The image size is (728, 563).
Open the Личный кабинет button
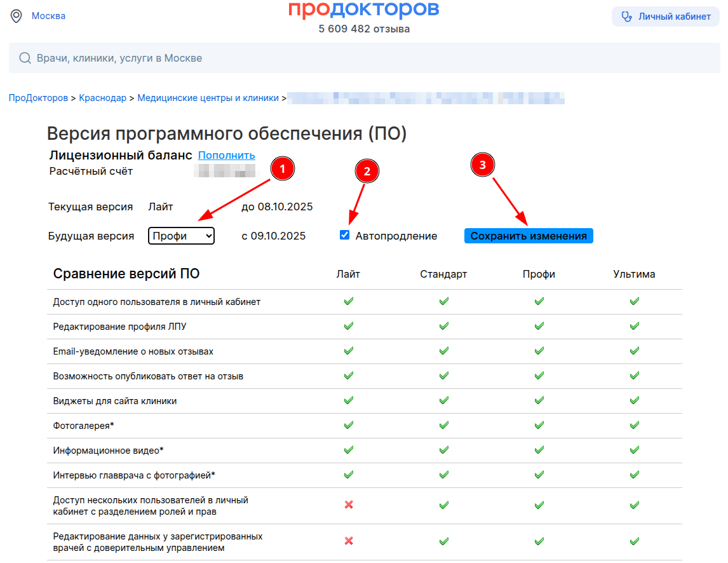point(665,17)
